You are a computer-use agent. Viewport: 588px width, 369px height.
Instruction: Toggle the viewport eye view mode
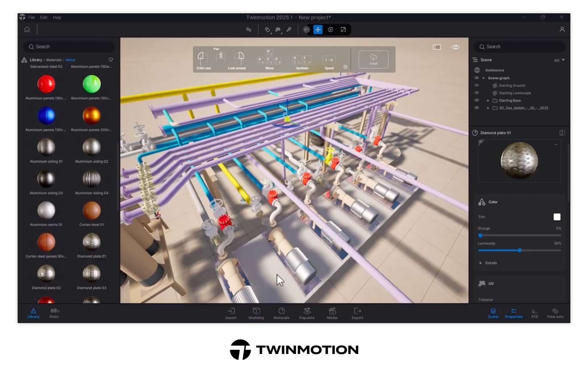[456, 47]
